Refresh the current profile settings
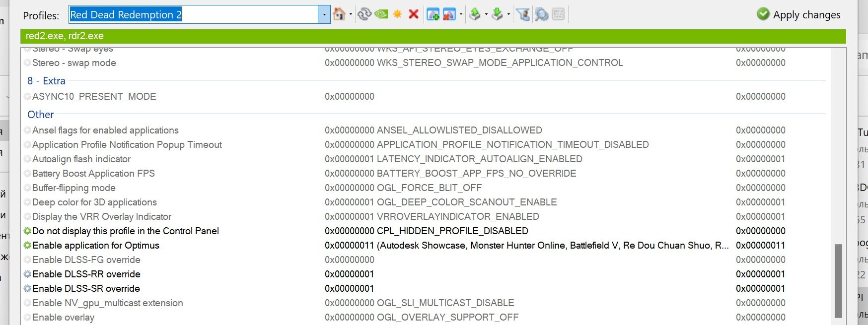Viewport: 868px width, 325px height. [x=364, y=14]
